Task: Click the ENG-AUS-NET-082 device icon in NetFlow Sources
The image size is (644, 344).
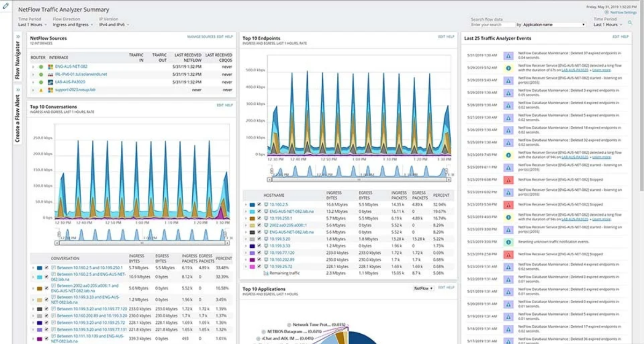Action: pyautogui.click(x=51, y=67)
